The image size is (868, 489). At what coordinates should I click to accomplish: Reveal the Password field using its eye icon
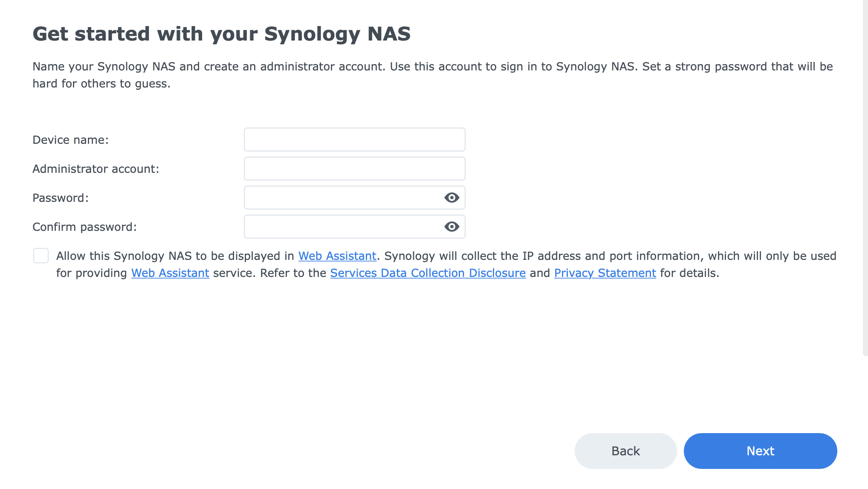451,198
